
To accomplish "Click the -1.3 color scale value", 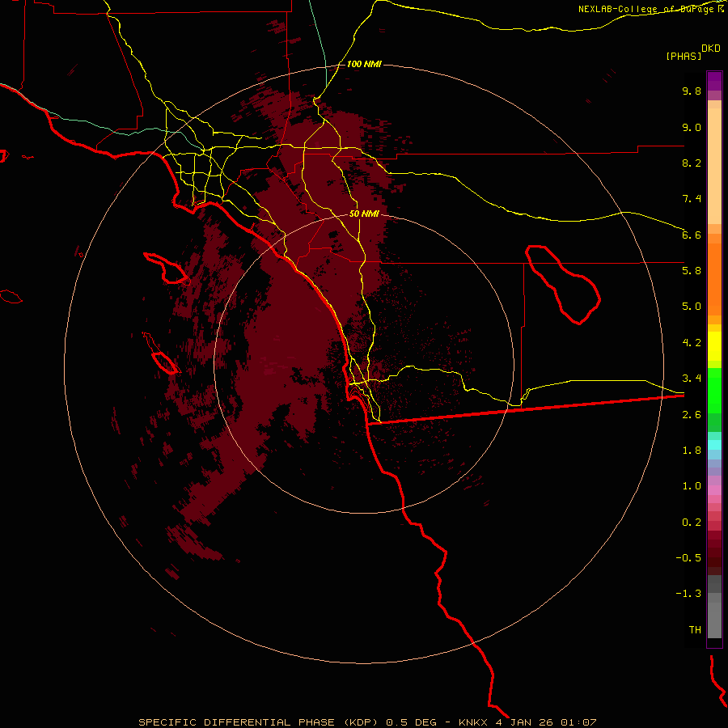I will pos(688,594).
